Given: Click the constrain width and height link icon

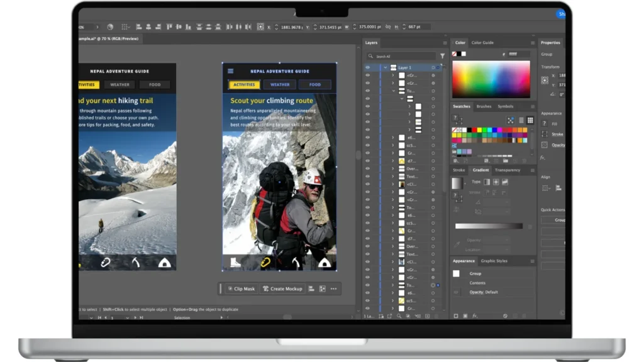Looking at the screenshot, I should 386,27.
